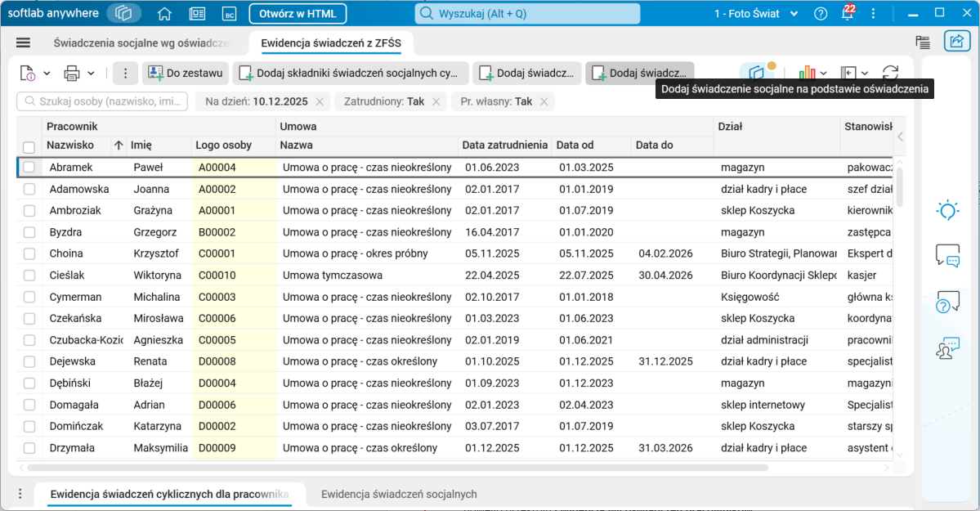Sort by Nazwisko using the arrow icon
The height and width of the screenshot is (511, 980).
(x=119, y=145)
